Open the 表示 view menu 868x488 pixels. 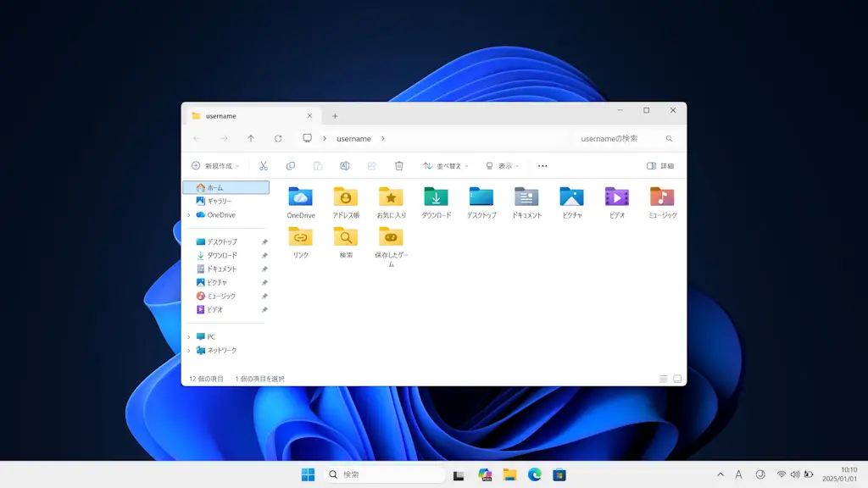(502, 166)
